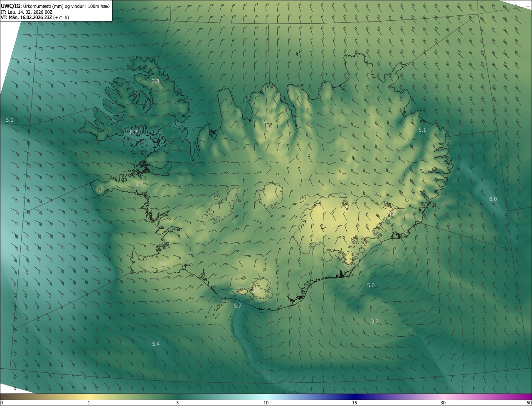Select the valid time 'VT: Mán. 16.02.2026 23Z'
The height and width of the screenshot is (406, 532).
[27, 18]
